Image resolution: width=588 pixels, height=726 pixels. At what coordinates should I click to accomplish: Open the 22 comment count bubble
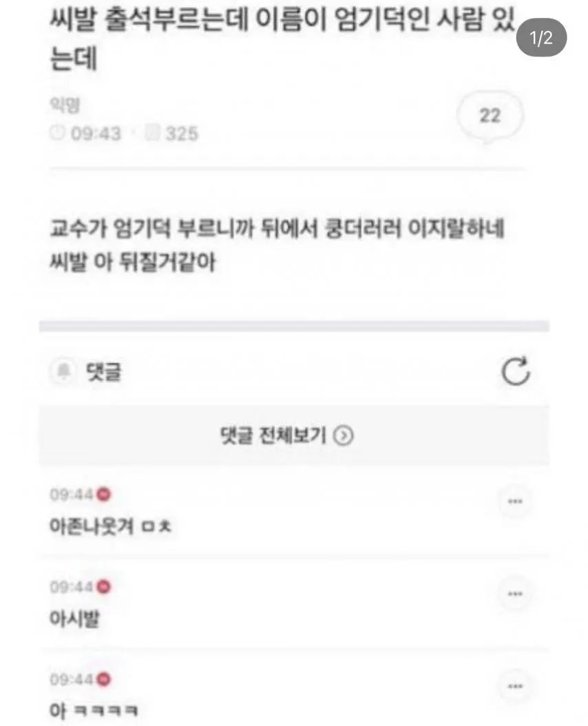click(x=490, y=116)
